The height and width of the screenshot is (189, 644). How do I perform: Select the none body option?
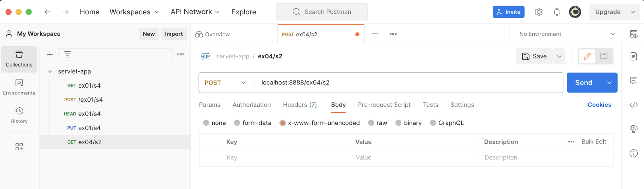[214, 123]
